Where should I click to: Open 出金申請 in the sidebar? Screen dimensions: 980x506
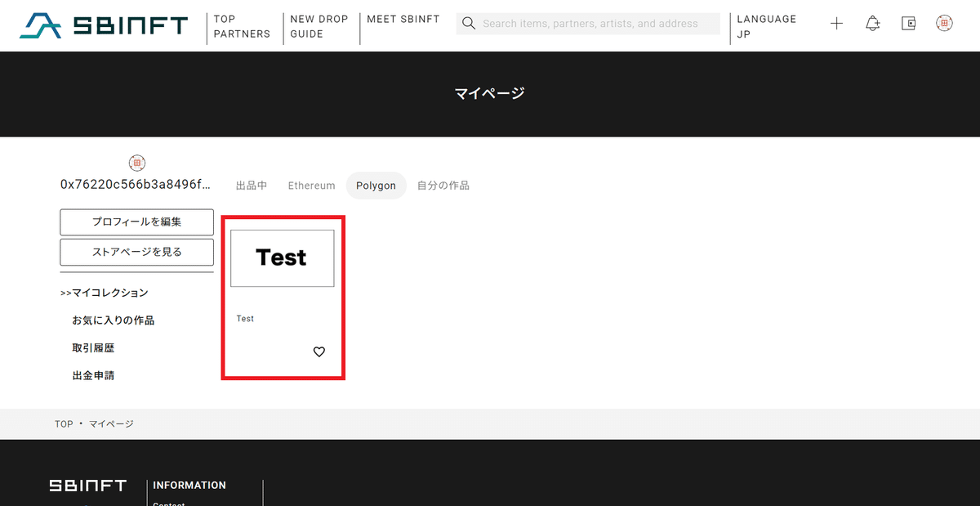pyautogui.click(x=93, y=376)
